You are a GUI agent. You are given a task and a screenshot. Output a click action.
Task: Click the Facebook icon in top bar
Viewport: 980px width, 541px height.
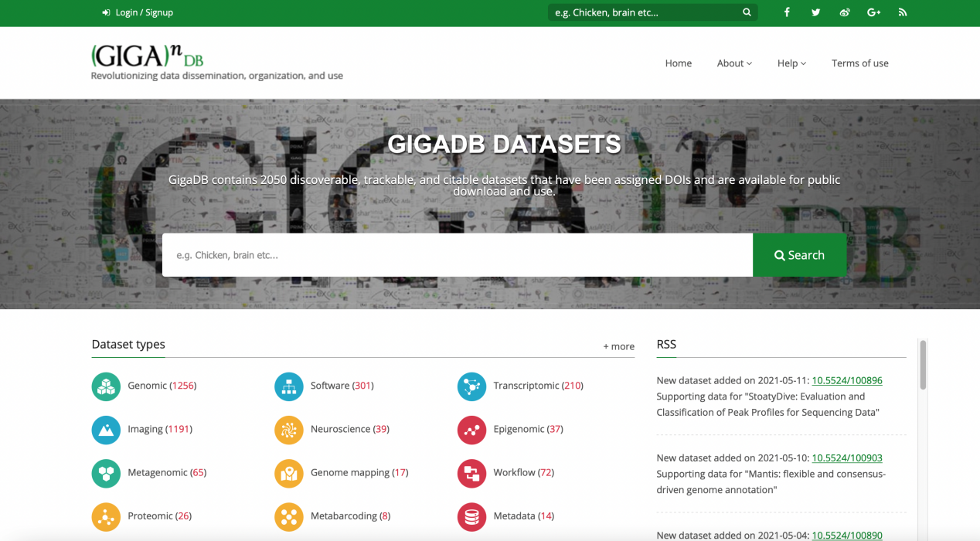click(x=787, y=12)
